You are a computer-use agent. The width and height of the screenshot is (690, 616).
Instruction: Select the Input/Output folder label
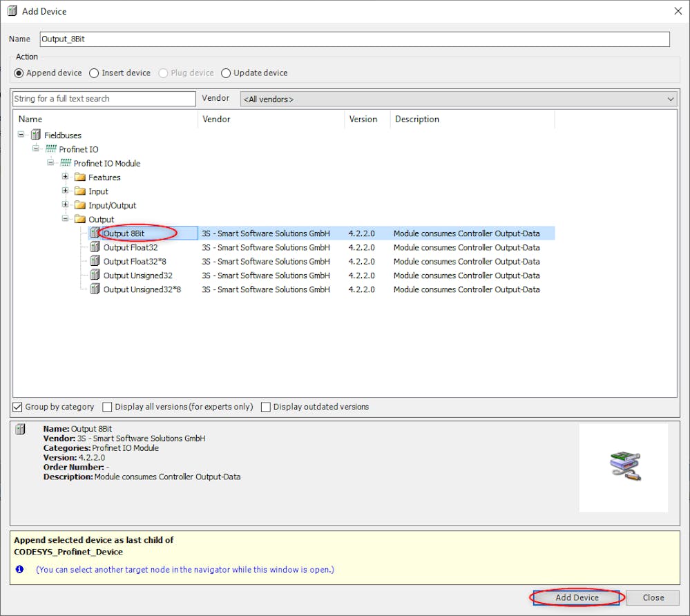[x=112, y=206]
